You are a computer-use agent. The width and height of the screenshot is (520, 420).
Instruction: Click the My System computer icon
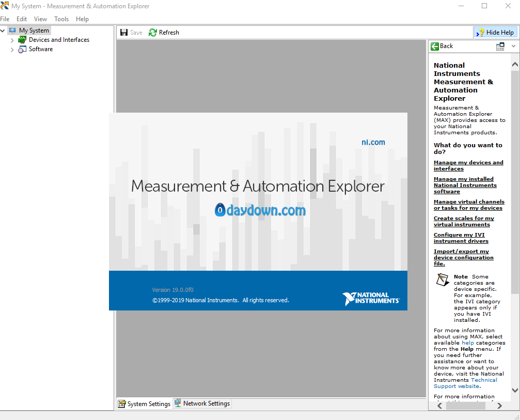pyautogui.click(x=12, y=30)
